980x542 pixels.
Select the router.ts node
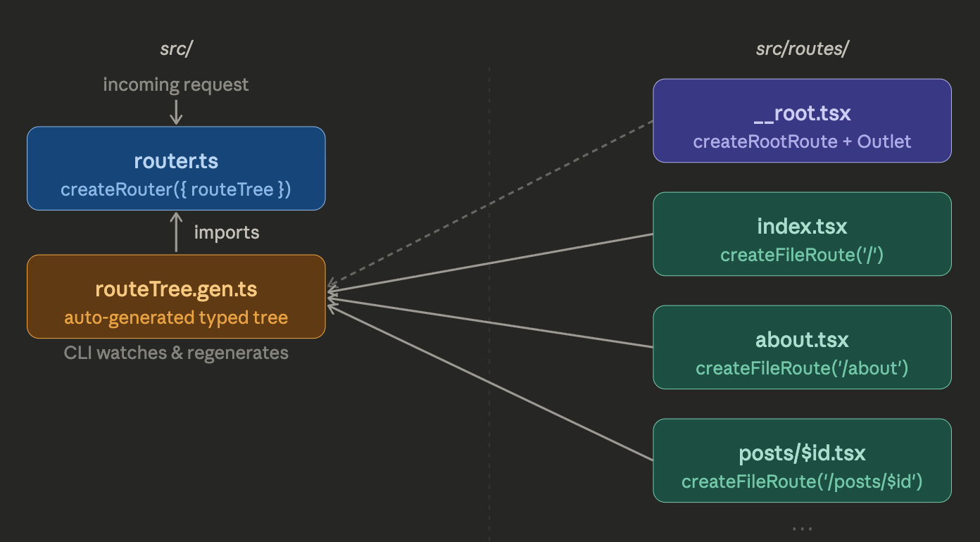[x=175, y=168]
